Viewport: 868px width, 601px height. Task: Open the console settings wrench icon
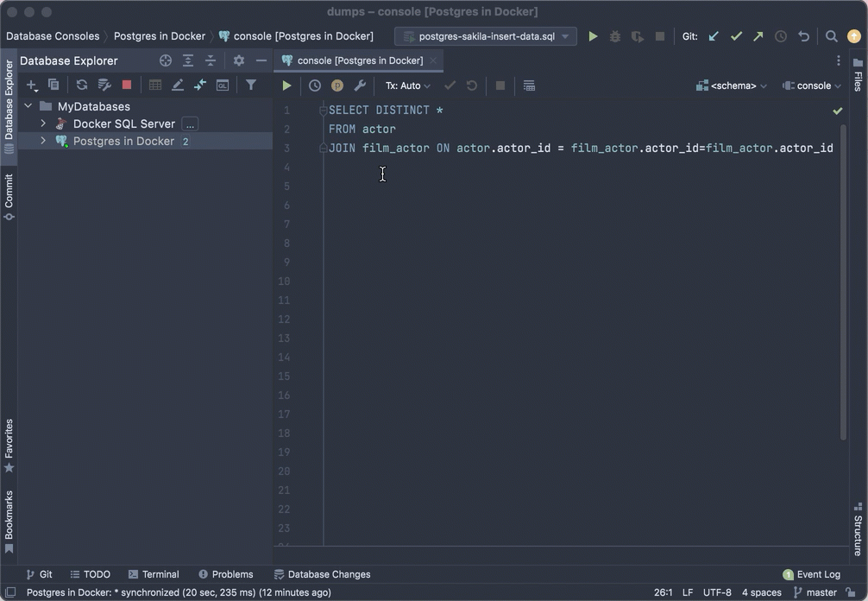click(360, 85)
